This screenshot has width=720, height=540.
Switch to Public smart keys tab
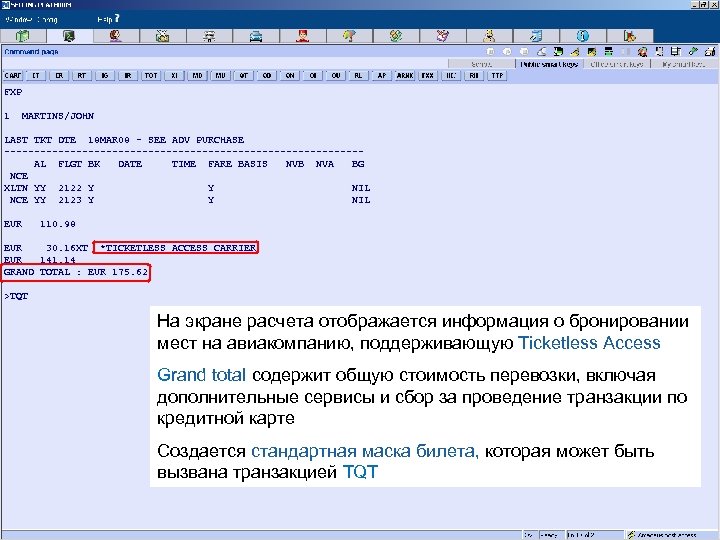coord(549,64)
